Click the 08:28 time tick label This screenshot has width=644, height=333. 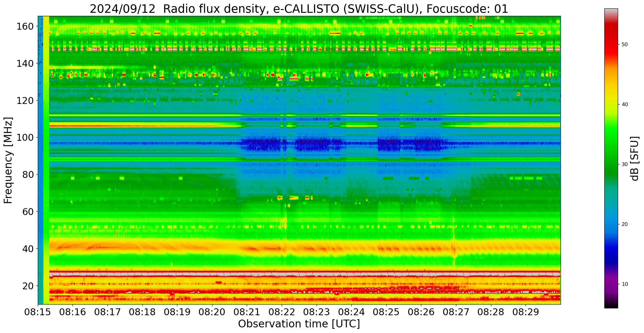491,312
